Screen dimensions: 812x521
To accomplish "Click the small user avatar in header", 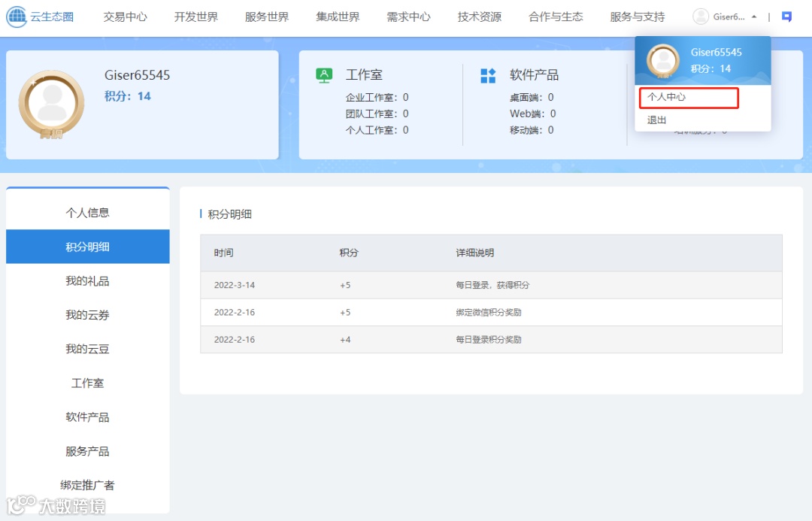I will [x=701, y=17].
